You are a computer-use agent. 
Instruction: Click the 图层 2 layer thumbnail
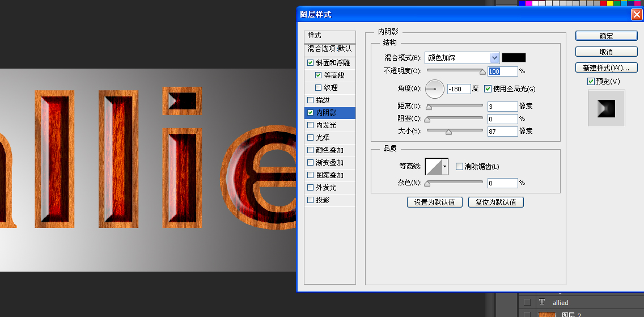click(546, 315)
